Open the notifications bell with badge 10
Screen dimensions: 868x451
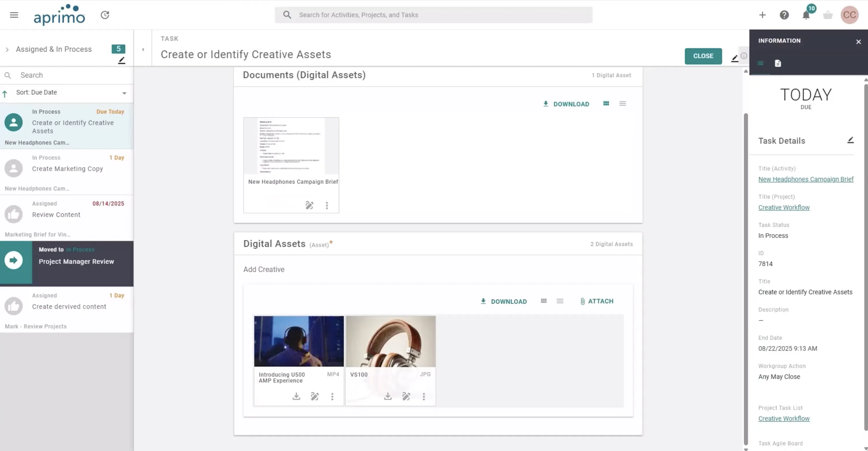(806, 15)
